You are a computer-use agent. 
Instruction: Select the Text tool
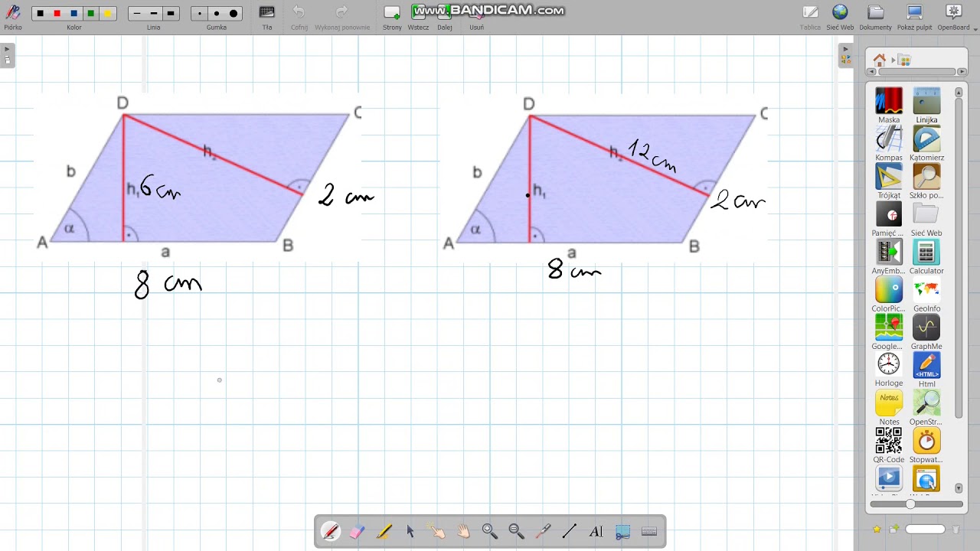(x=596, y=532)
